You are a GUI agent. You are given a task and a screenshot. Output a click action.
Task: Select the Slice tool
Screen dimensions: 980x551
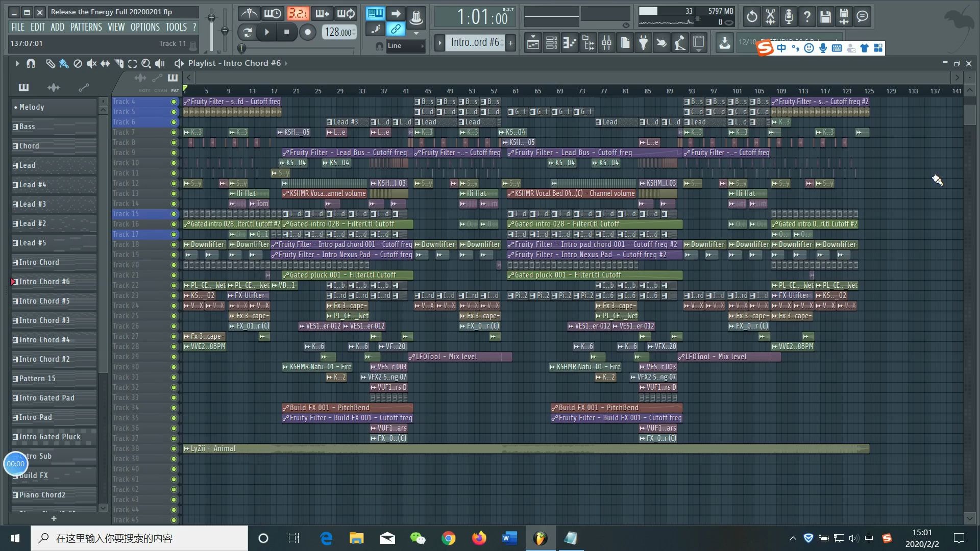pos(119,63)
